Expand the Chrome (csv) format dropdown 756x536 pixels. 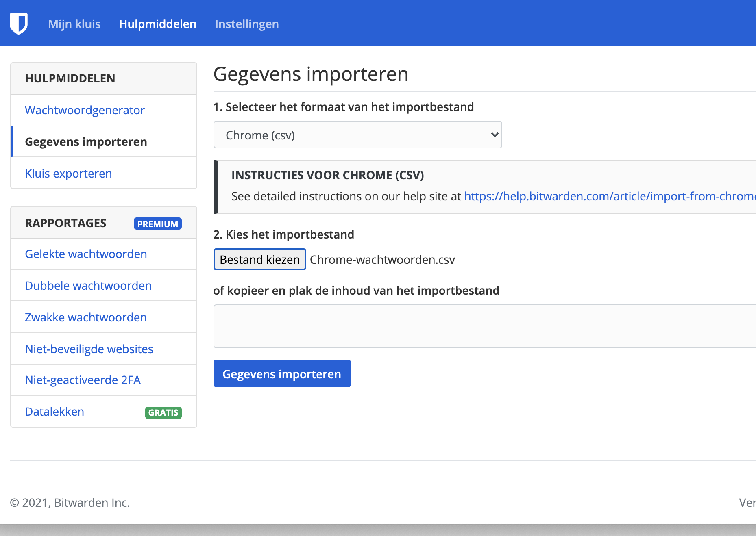358,135
